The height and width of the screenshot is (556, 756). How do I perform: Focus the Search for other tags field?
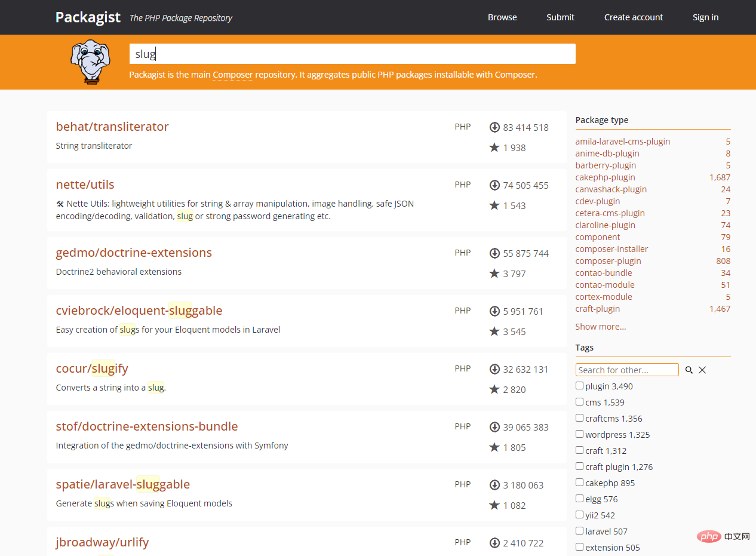[627, 370]
